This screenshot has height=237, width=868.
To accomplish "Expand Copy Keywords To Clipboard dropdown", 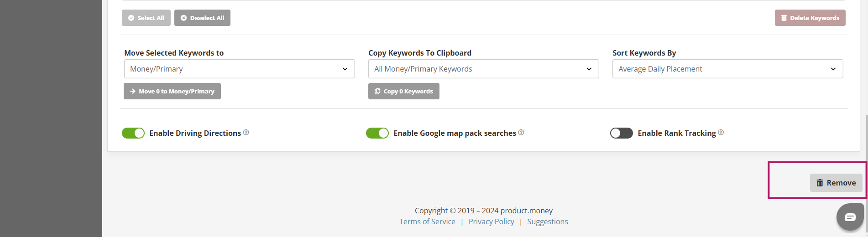I will [483, 69].
